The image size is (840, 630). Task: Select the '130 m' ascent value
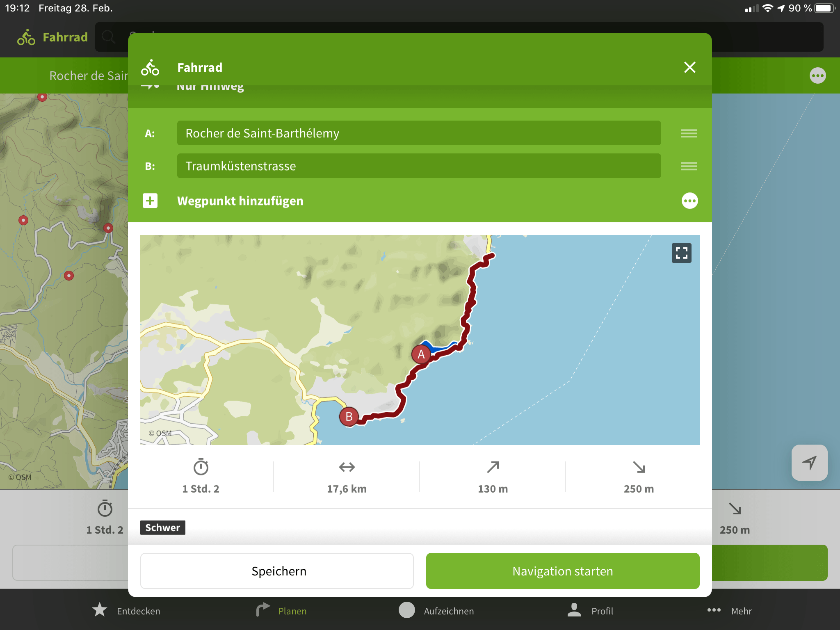pos(493,489)
